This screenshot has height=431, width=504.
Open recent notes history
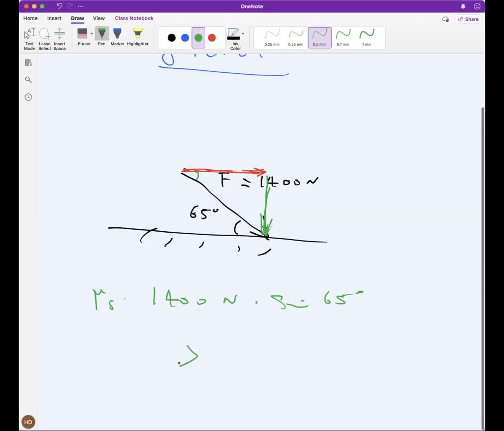pos(28,97)
